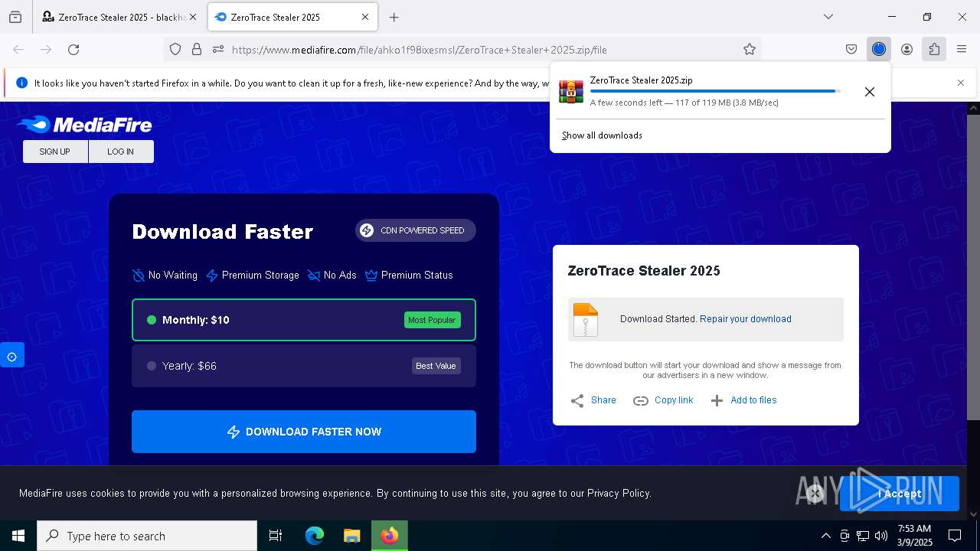Go back to previous page

click(x=18, y=50)
